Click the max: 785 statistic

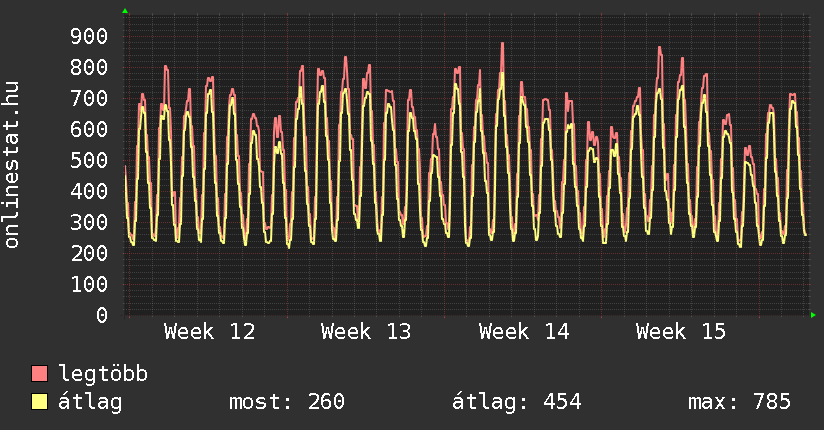739,402
